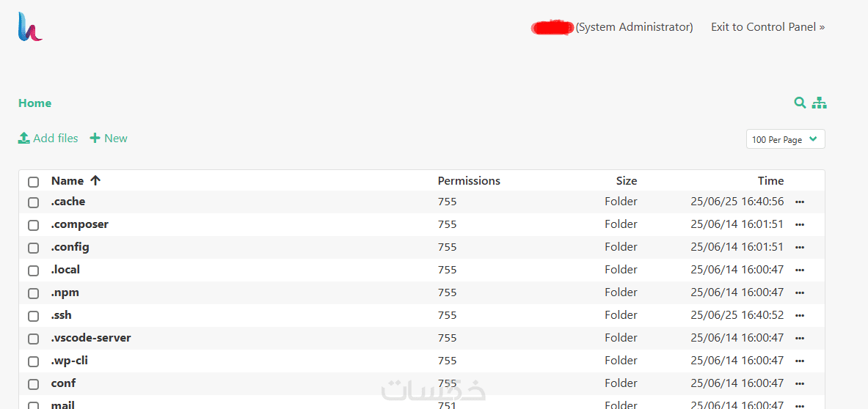Screen dimensions: 868x409
Task: Check the .config folder checkbox
Action: click(33, 248)
